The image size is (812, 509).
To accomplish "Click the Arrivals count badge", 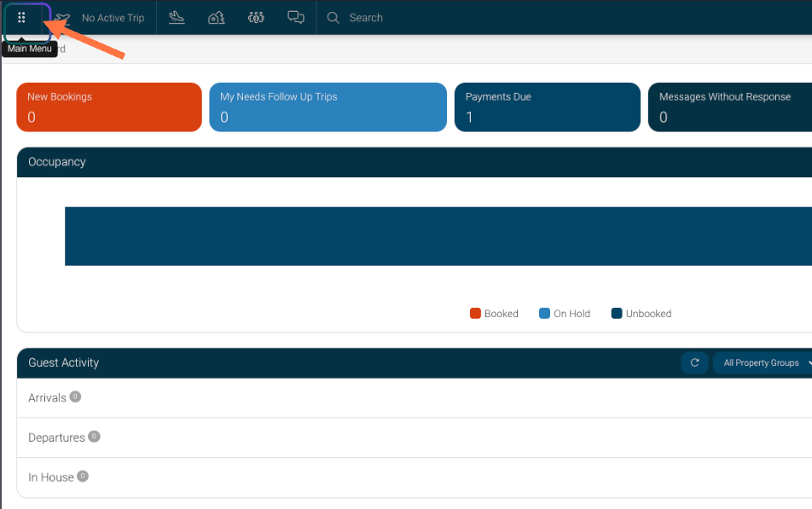I will pos(75,396).
